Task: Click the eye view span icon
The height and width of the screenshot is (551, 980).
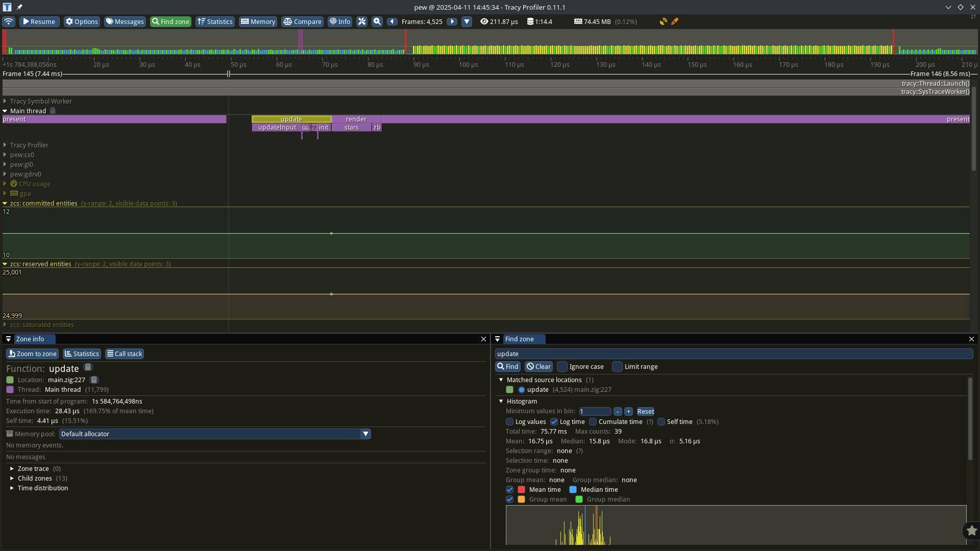Action: [x=484, y=21]
